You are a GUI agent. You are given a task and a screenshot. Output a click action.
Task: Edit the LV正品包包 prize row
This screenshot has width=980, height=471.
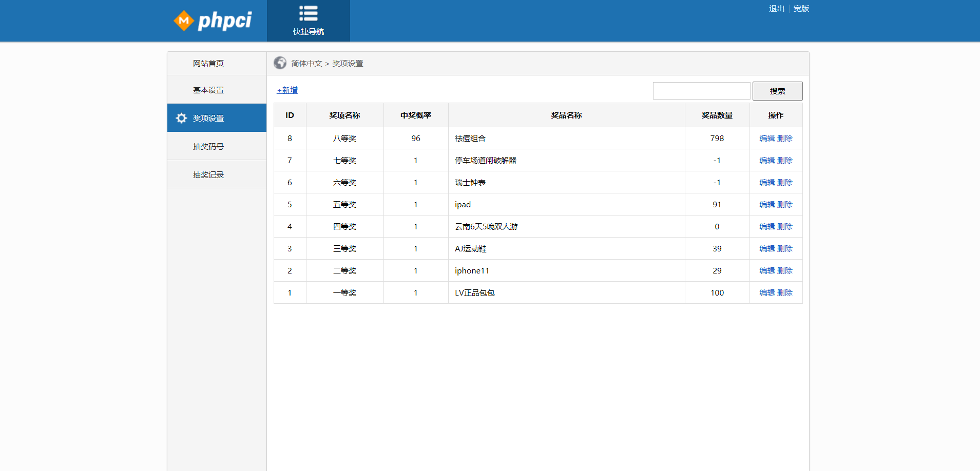767,293
